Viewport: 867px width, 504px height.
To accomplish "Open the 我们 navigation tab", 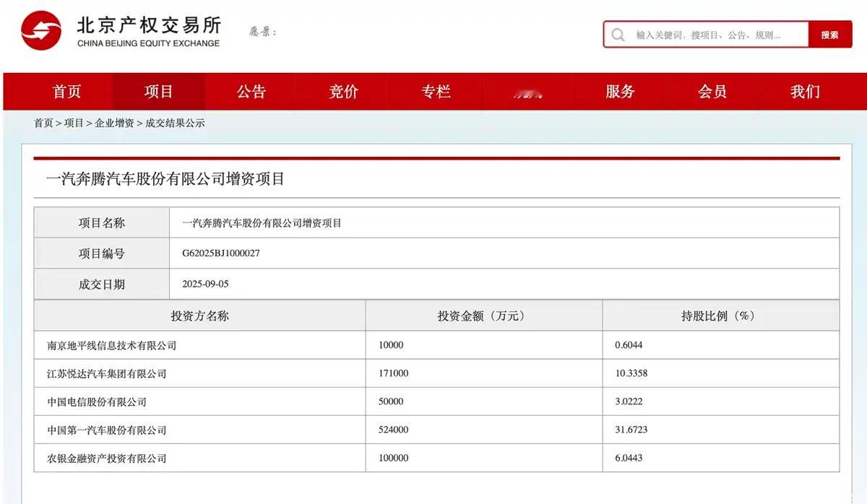I will (805, 92).
